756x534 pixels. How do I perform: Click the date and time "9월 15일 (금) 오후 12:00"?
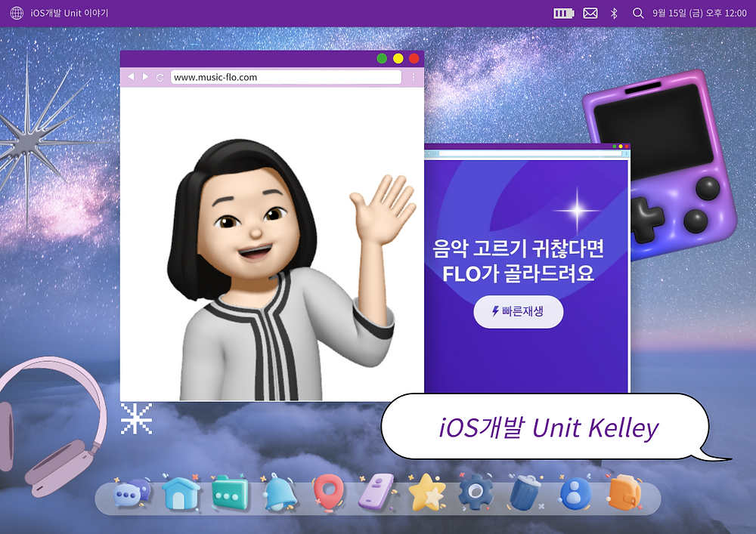pyautogui.click(x=699, y=13)
